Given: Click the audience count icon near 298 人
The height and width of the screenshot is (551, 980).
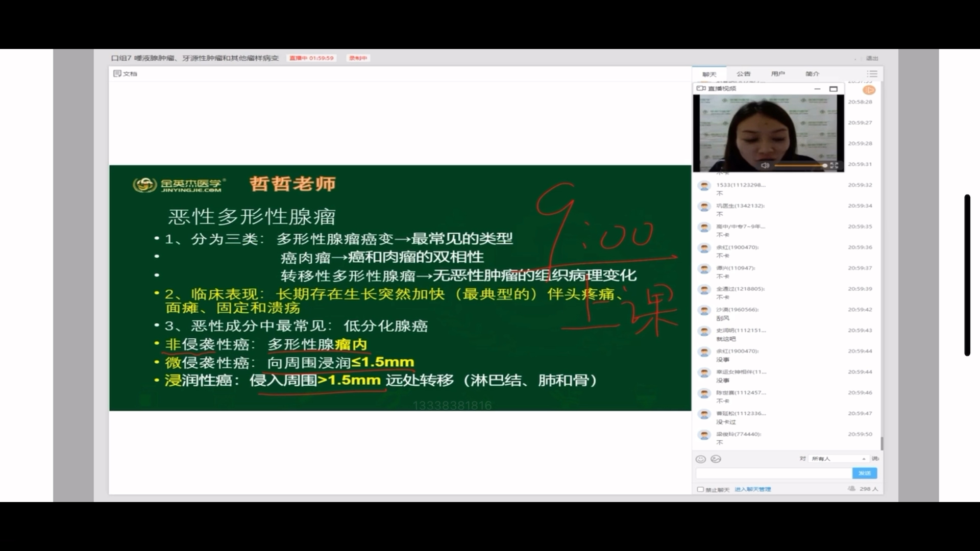Looking at the screenshot, I should click(x=851, y=489).
